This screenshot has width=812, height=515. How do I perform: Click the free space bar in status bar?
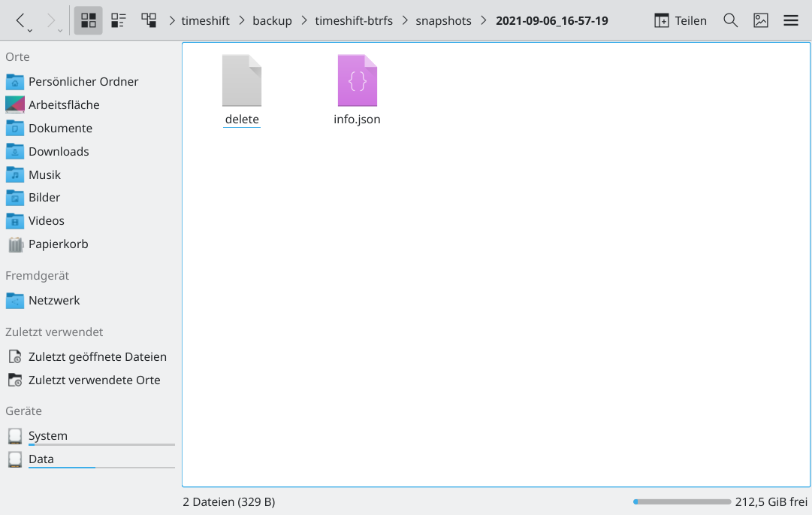(x=681, y=501)
